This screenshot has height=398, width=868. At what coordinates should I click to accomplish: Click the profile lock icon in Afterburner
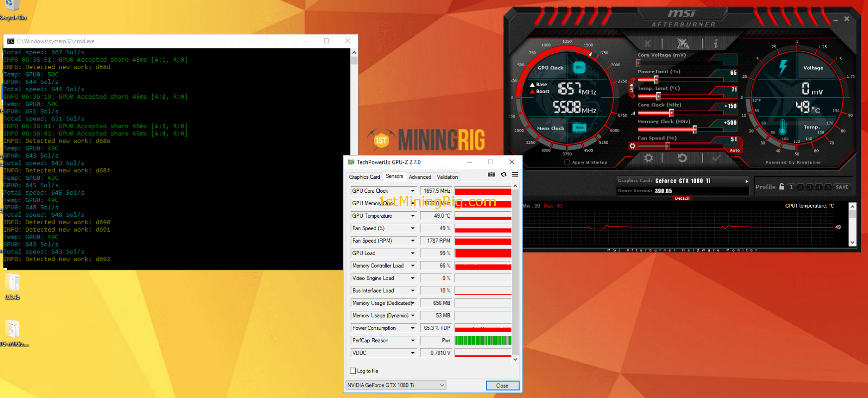click(x=781, y=187)
